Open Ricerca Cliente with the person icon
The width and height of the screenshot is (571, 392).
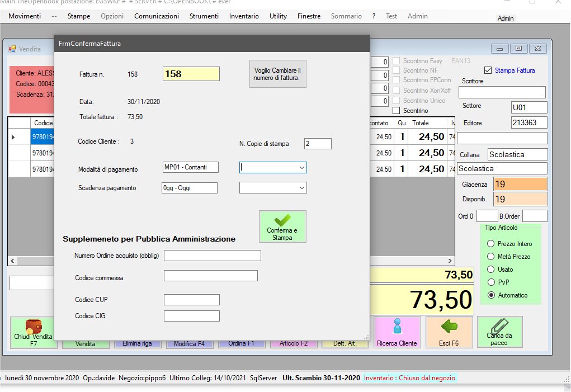397,332
